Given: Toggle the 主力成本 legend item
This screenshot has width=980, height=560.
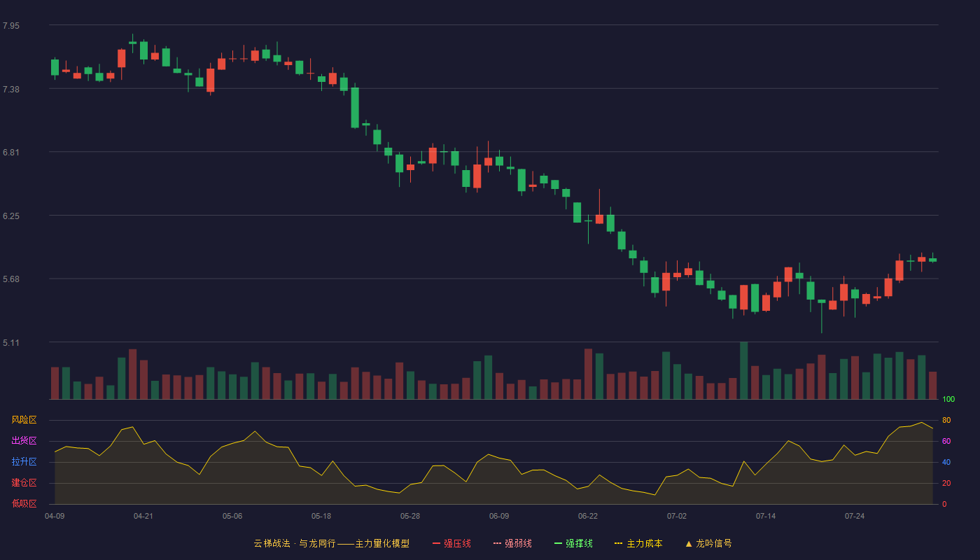Looking at the screenshot, I should 638,543.
